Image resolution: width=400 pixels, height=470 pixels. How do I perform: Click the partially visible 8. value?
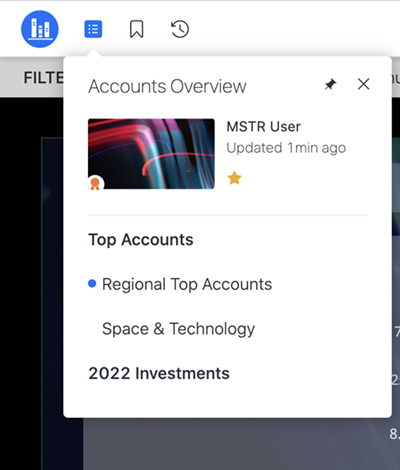(x=394, y=434)
